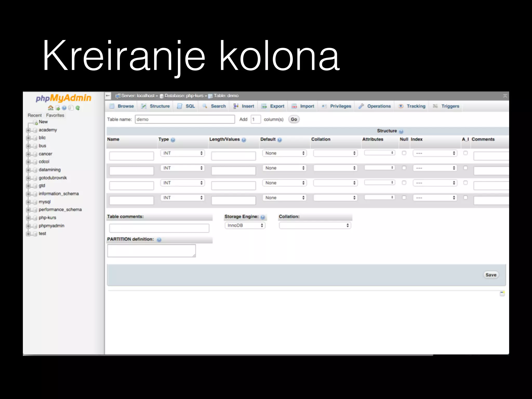Viewport: 532px width, 399px height.
Task: Expand the academy database tree node
Action: 28,130
